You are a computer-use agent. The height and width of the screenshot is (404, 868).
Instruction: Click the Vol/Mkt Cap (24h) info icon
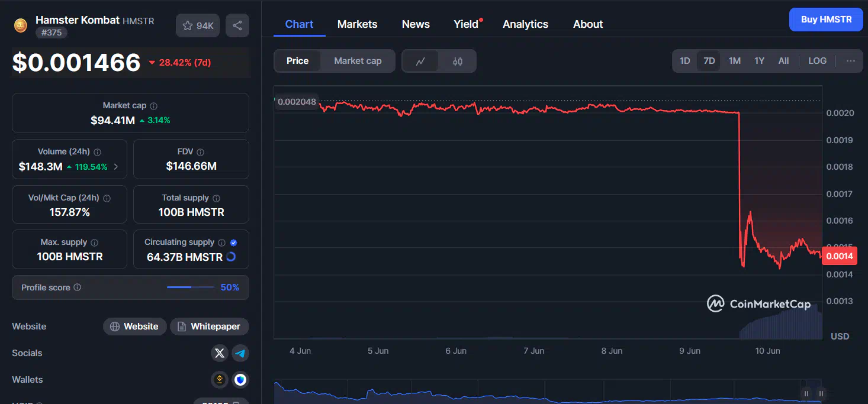pos(107,198)
